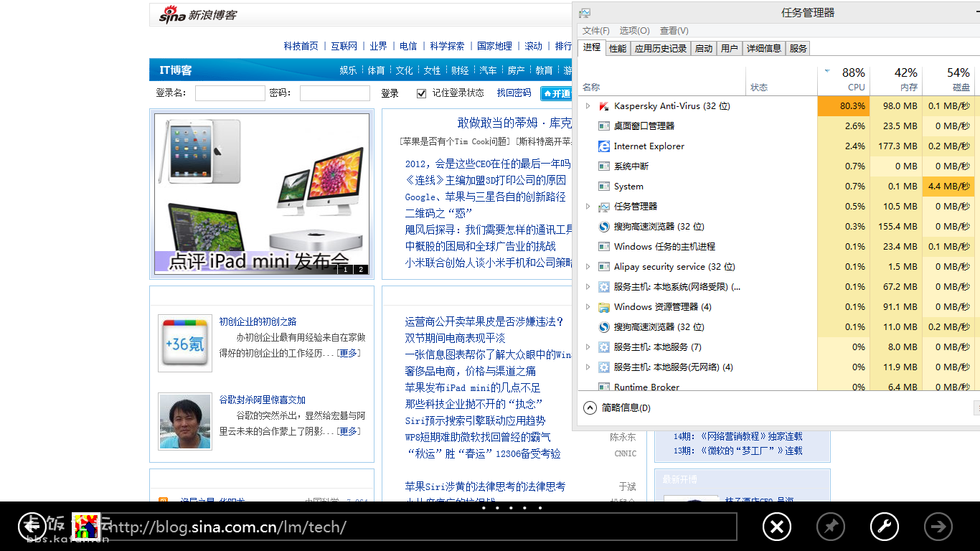Expand the 任务管理器 process group
The image size is (980, 551).
pyautogui.click(x=588, y=207)
